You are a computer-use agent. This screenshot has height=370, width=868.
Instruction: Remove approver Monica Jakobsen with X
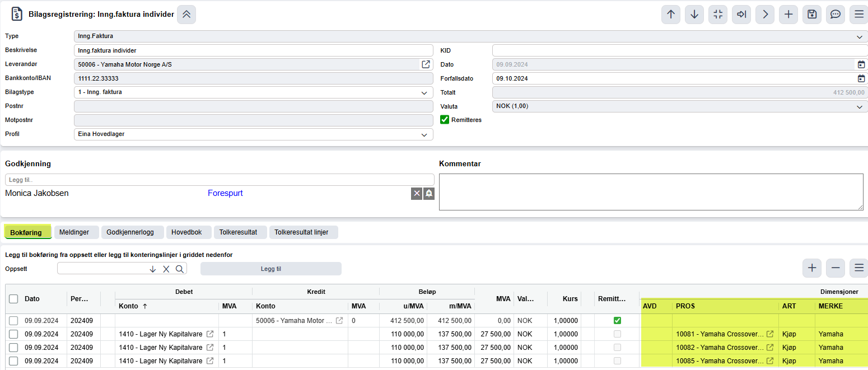[417, 194]
